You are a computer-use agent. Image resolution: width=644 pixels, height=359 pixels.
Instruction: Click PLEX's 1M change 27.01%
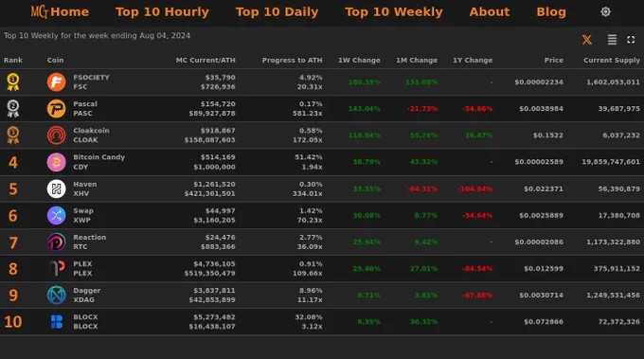click(x=423, y=269)
